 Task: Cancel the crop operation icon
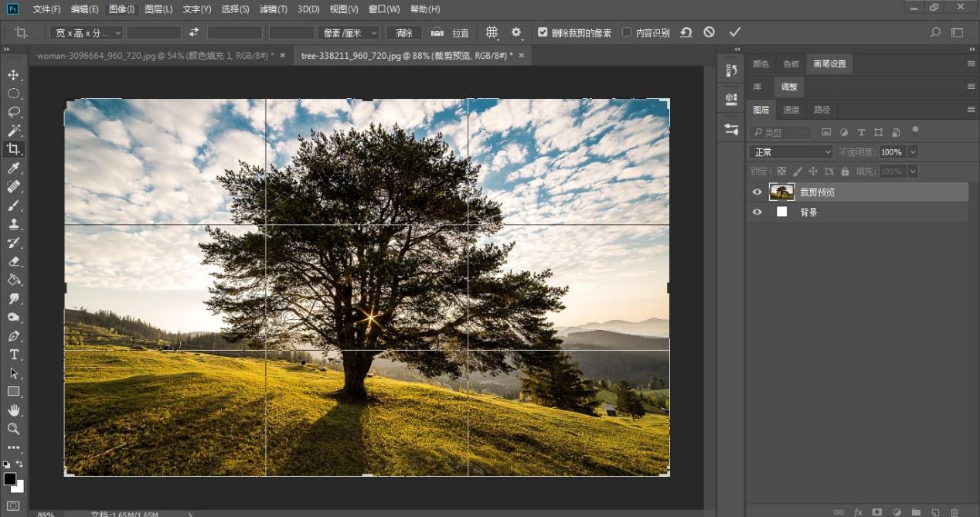click(x=709, y=32)
